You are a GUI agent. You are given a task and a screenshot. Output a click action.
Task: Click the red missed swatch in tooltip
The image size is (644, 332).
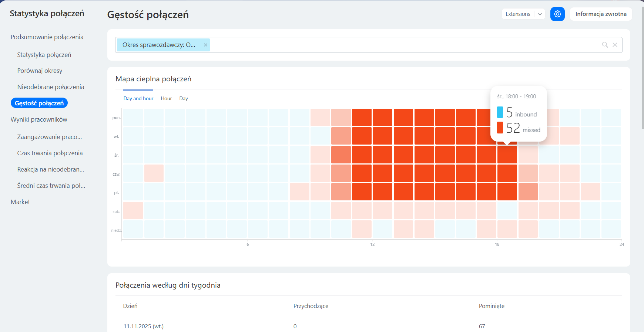(500, 128)
